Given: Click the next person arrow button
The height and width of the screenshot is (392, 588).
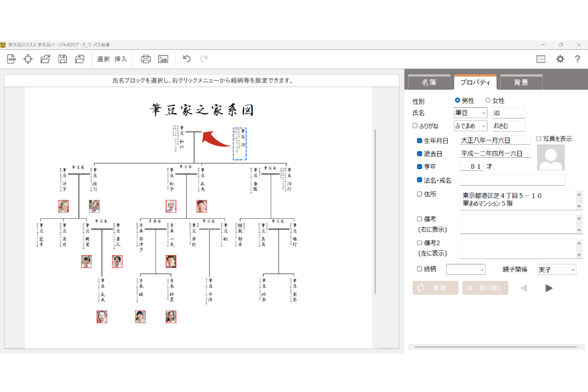Looking at the screenshot, I should 549,288.
